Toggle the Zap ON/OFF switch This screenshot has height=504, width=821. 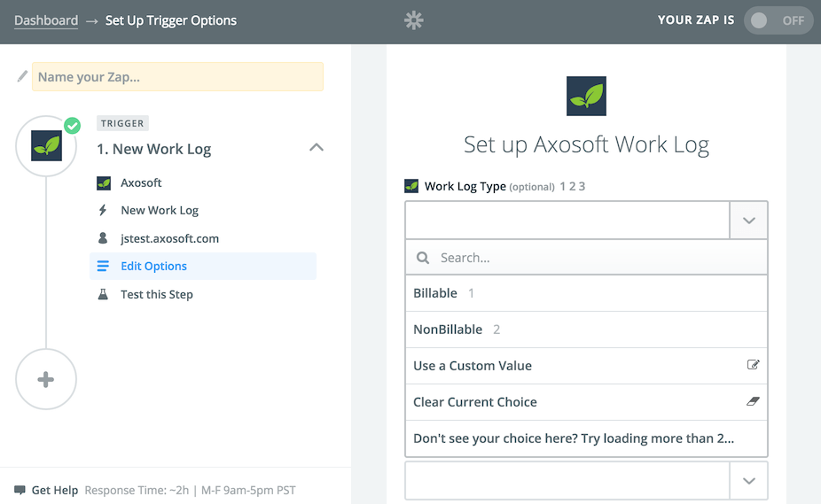(x=778, y=20)
